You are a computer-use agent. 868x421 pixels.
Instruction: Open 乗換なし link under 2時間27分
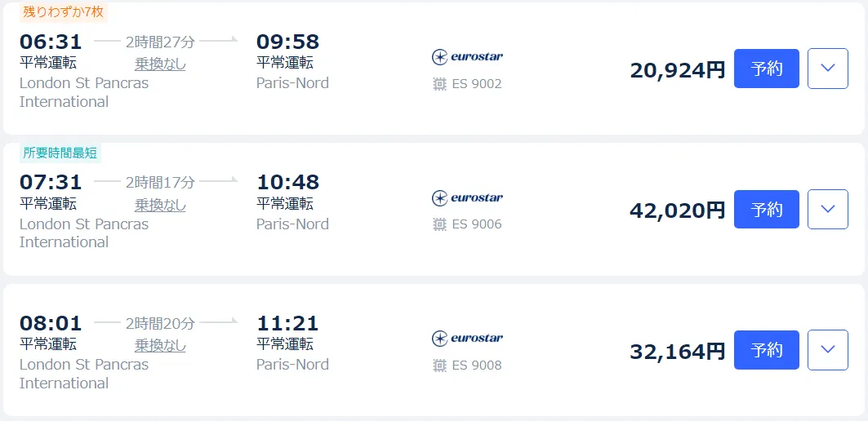click(160, 64)
